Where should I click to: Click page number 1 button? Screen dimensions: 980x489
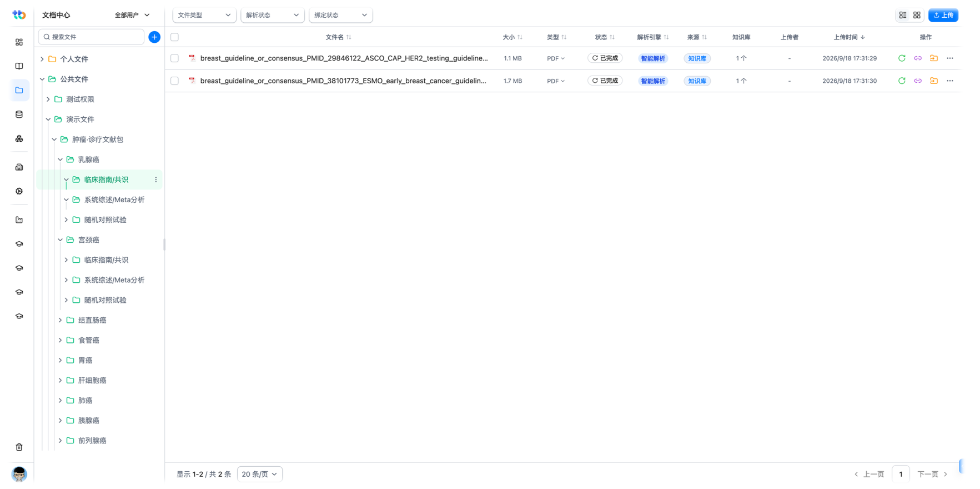tap(901, 474)
